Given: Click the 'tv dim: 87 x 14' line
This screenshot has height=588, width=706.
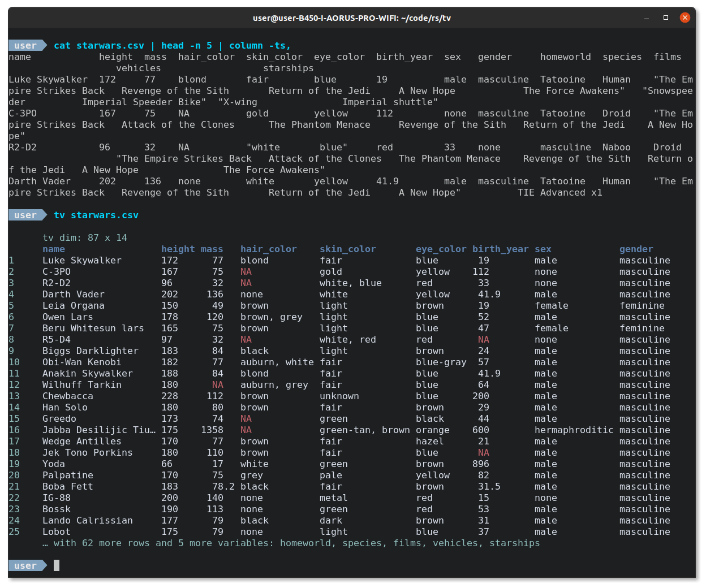Looking at the screenshot, I should click(x=85, y=238).
